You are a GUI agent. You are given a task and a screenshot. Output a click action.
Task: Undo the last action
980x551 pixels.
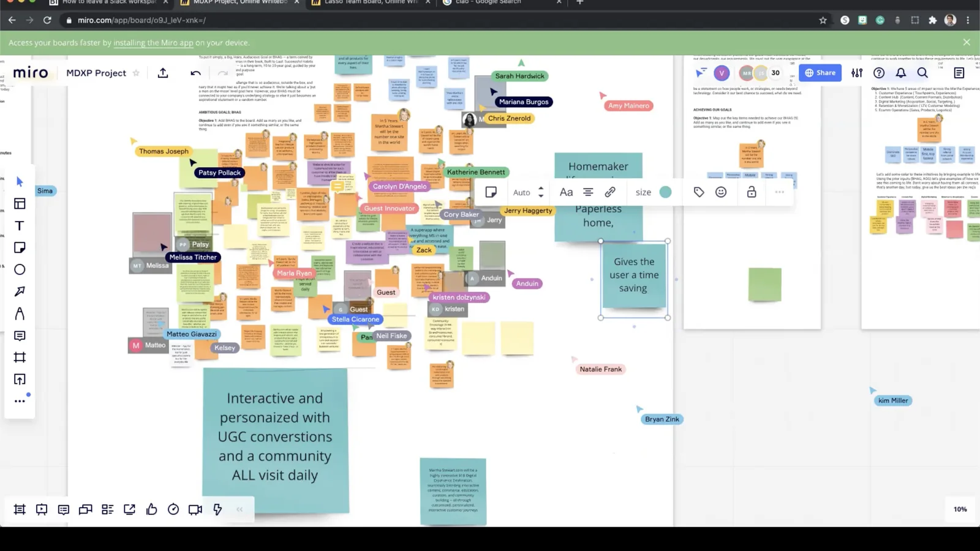coord(195,73)
